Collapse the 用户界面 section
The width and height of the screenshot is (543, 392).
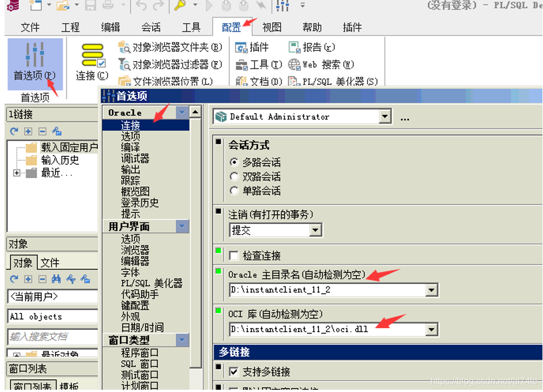[x=182, y=226]
